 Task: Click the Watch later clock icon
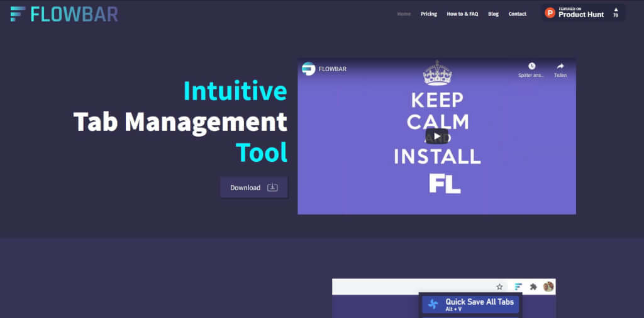click(x=531, y=66)
